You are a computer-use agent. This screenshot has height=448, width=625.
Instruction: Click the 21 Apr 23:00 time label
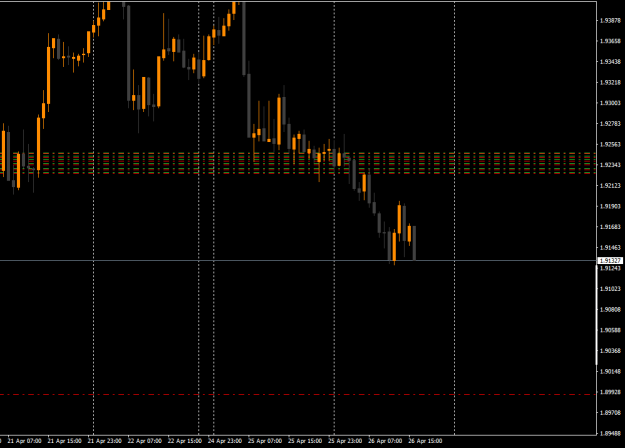104,441
